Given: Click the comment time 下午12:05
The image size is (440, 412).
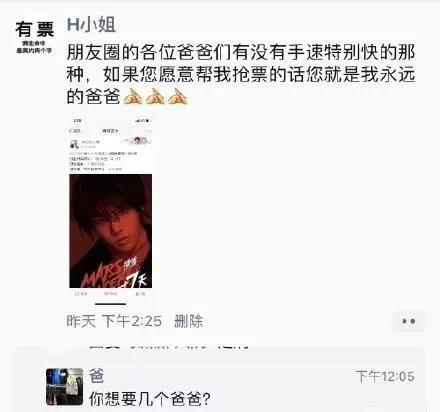Looking at the screenshot, I should (385, 376).
